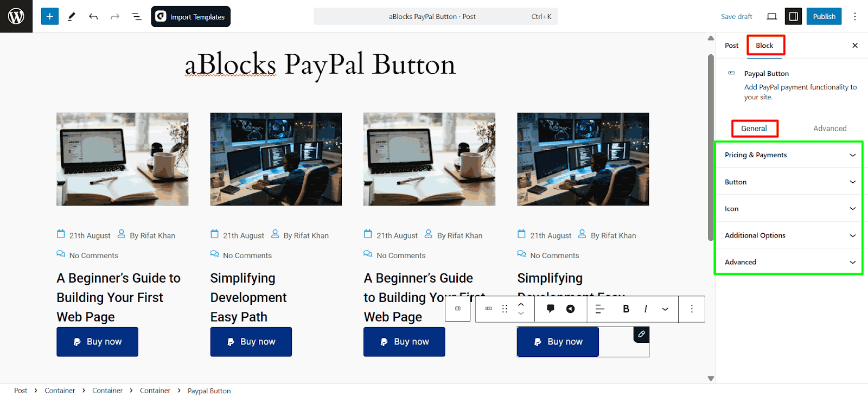
Task: Open the top bar Options kebab menu
Action: [855, 16]
